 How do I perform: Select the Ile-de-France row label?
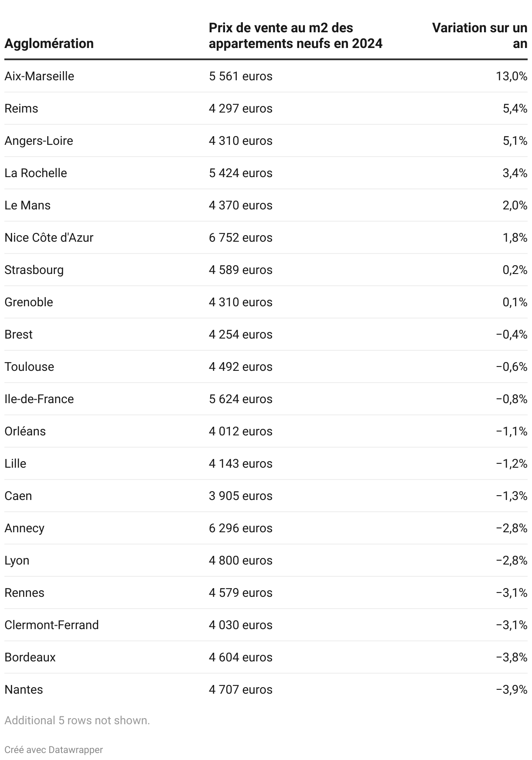(39, 399)
